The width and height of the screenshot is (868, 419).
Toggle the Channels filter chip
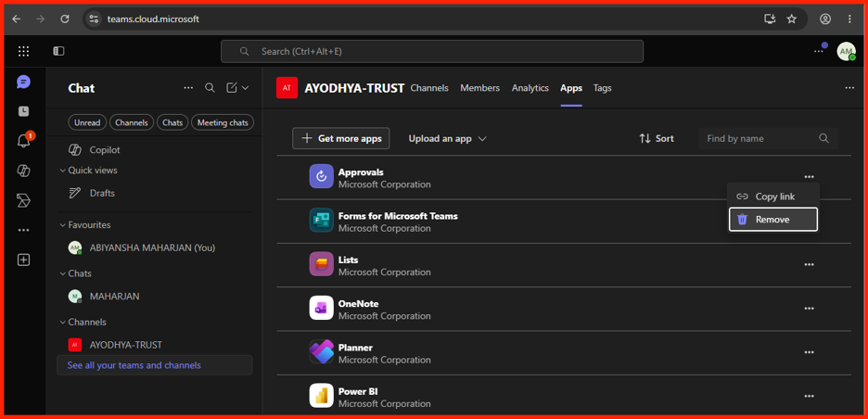point(132,123)
